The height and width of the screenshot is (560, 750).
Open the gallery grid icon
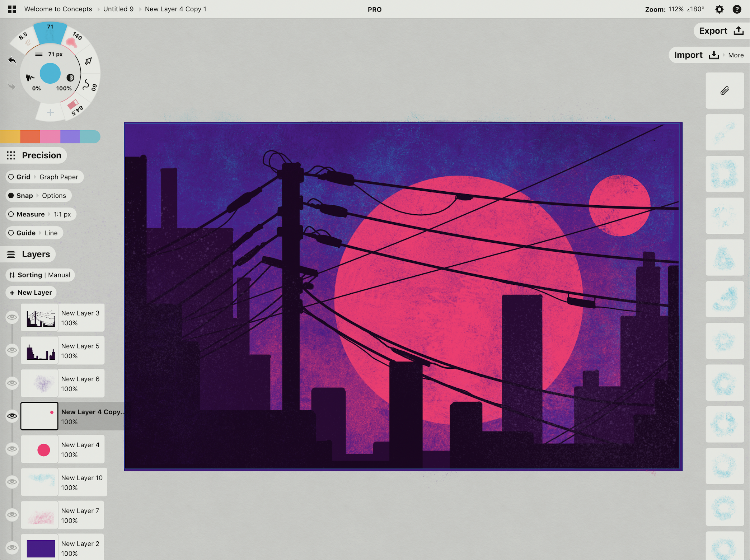(x=12, y=9)
